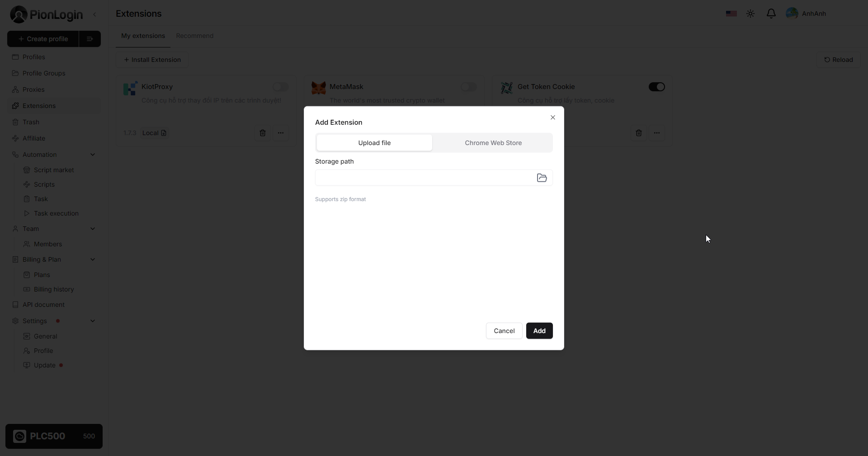Collapse the Automation section
Screen dimensions: 868x456
coord(93,155)
